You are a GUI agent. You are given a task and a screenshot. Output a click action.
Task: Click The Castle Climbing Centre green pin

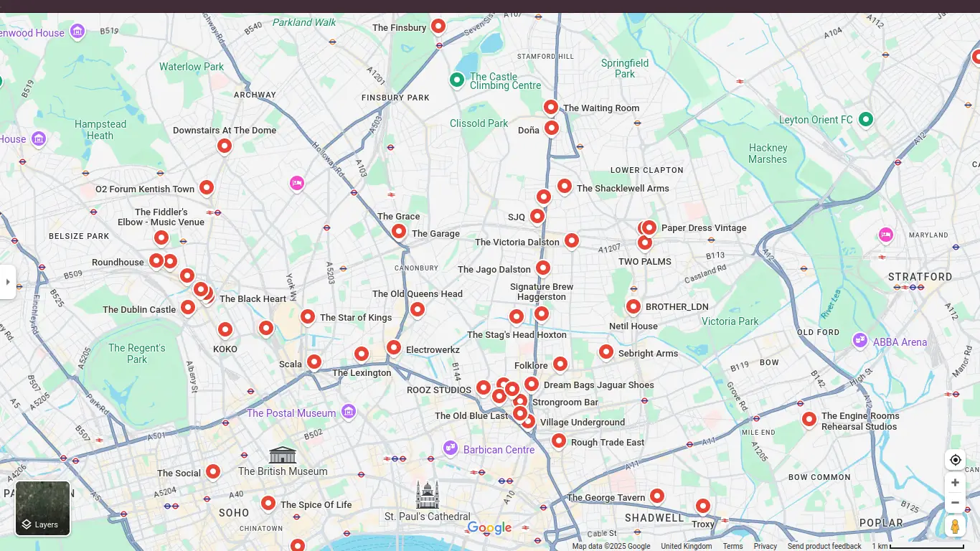457,80
